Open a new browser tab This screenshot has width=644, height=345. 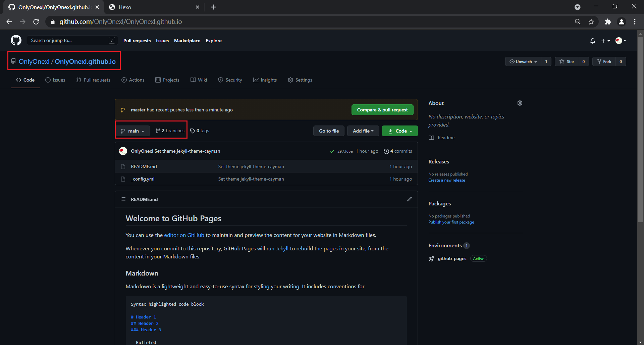213,7
